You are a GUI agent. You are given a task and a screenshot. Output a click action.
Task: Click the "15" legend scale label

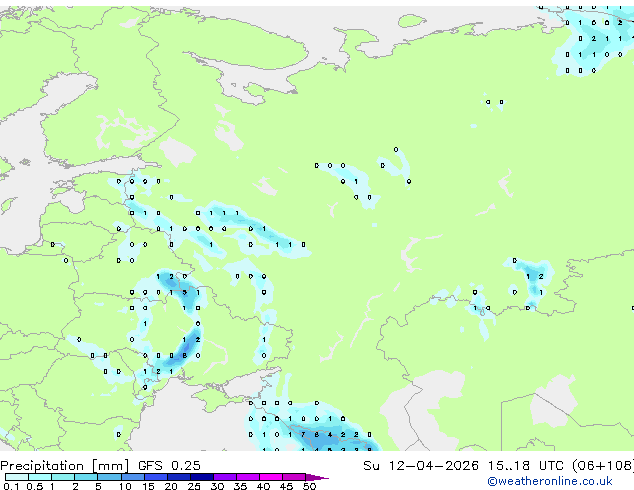[x=148, y=486]
